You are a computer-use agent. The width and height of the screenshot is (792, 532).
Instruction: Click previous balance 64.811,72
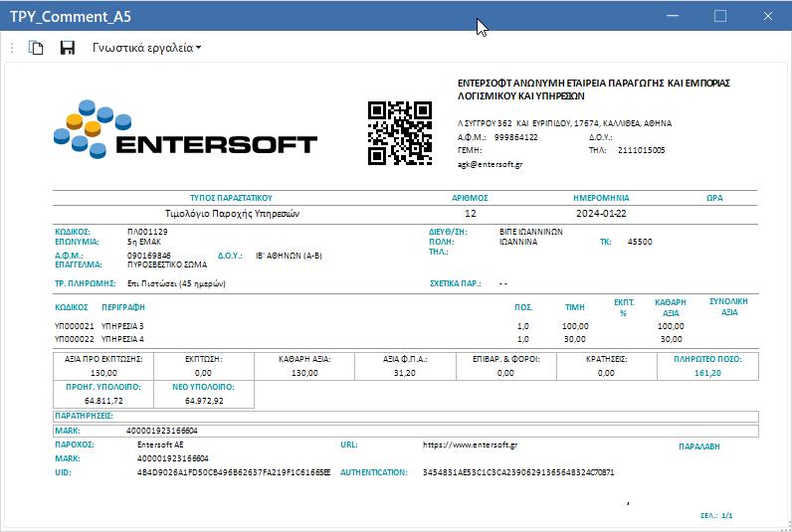coord(103,401)
